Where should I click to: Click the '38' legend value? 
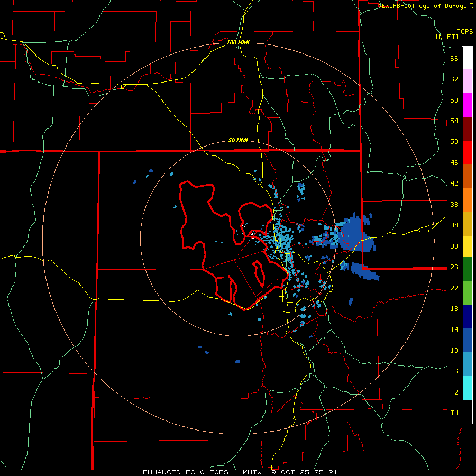(454, 204)
